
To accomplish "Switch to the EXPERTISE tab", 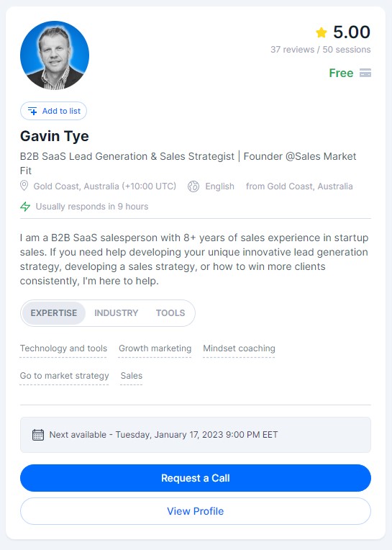I will click(54, 313).
